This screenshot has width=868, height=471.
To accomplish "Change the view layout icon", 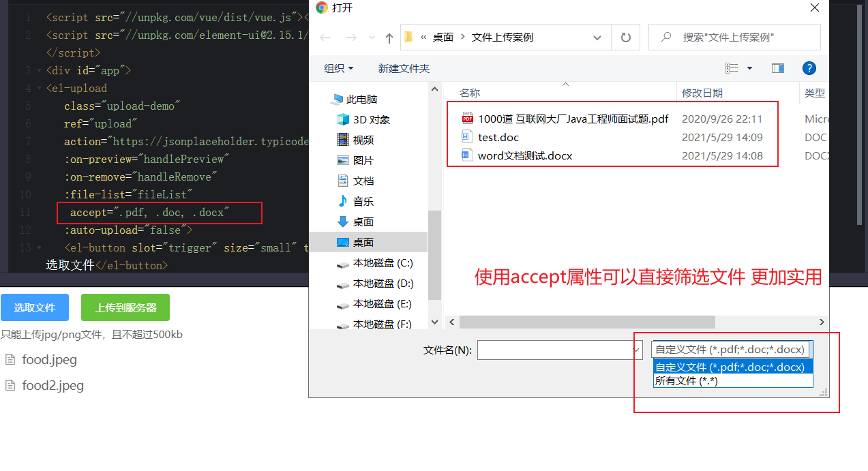I will [x=732, y=68].
